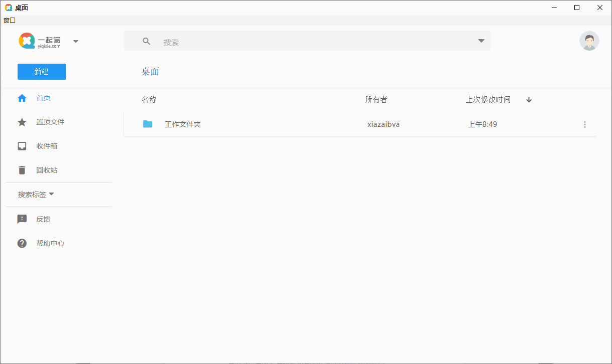
Task: Select the 工作文件夹 folder name
Action: click(183, 124)
